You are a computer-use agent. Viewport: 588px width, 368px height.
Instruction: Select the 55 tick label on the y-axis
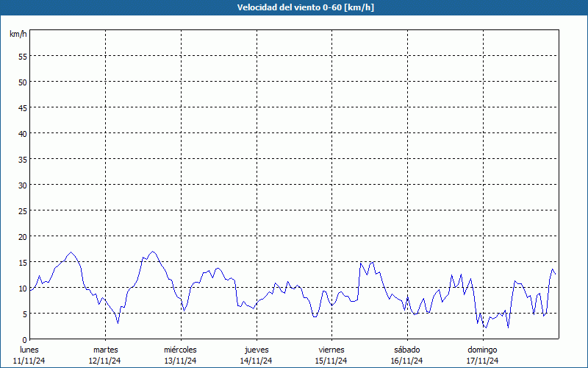[x=22, y=56]
